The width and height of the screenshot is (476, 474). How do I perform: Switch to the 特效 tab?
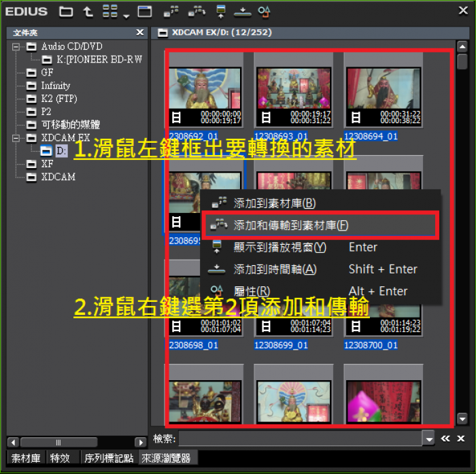pyautogui.click(x=59, y=458)
